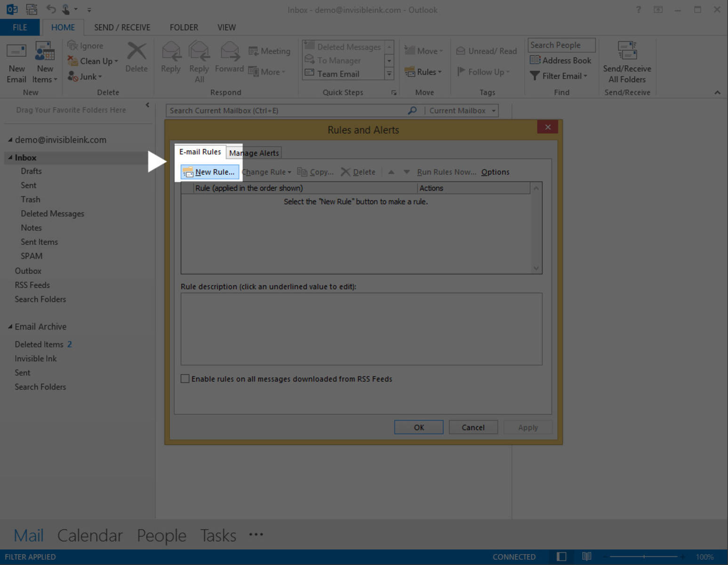Click the Delete rule X icon
728x565 pixels.
(x=345, y=172)
